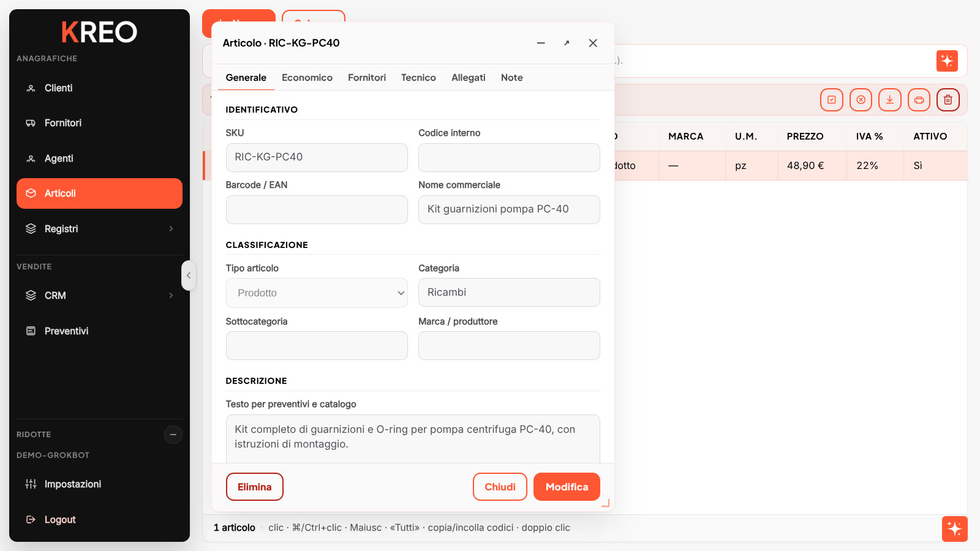Click the download export toolbar icon
The image size is (980, 551).
coord(890,100)
